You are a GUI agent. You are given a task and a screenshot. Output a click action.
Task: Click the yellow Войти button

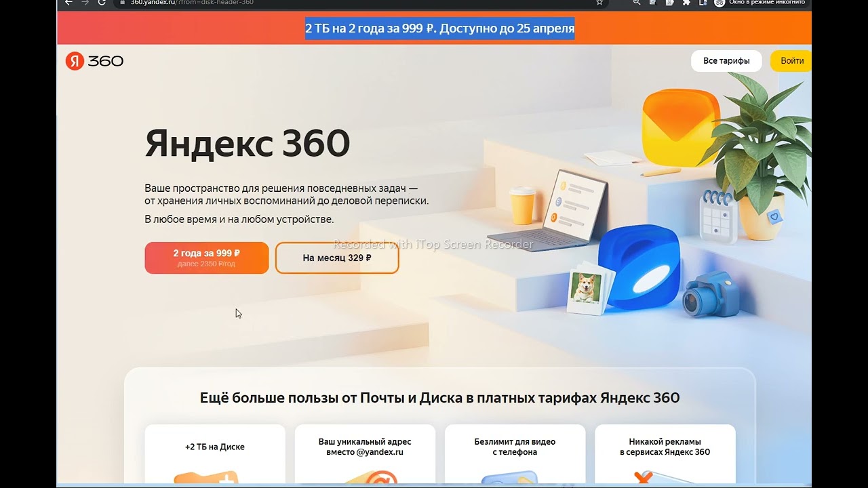pyautogui.click(x=791, y=61)
